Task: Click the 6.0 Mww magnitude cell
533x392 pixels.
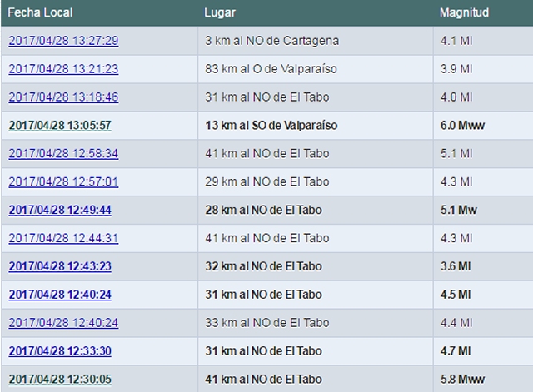Action: pos(462,126)
